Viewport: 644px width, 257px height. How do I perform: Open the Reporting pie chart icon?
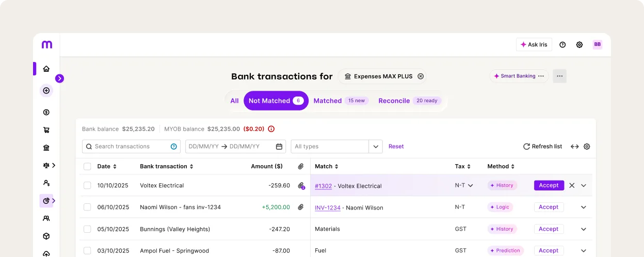pos(46,201)
